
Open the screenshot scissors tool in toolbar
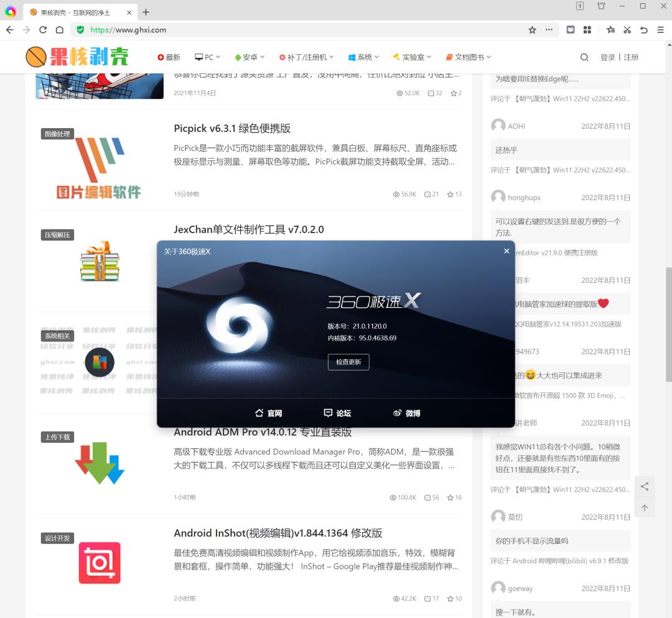[x=627, y=30]
